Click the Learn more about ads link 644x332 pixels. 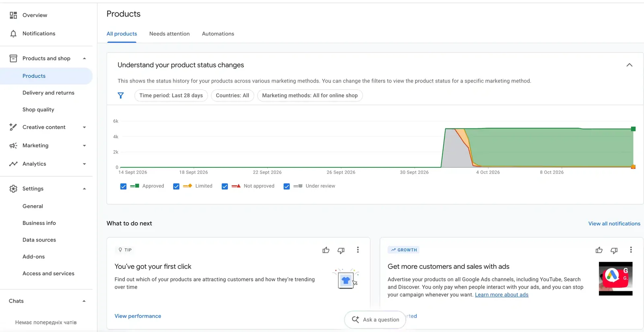[502, 295]
